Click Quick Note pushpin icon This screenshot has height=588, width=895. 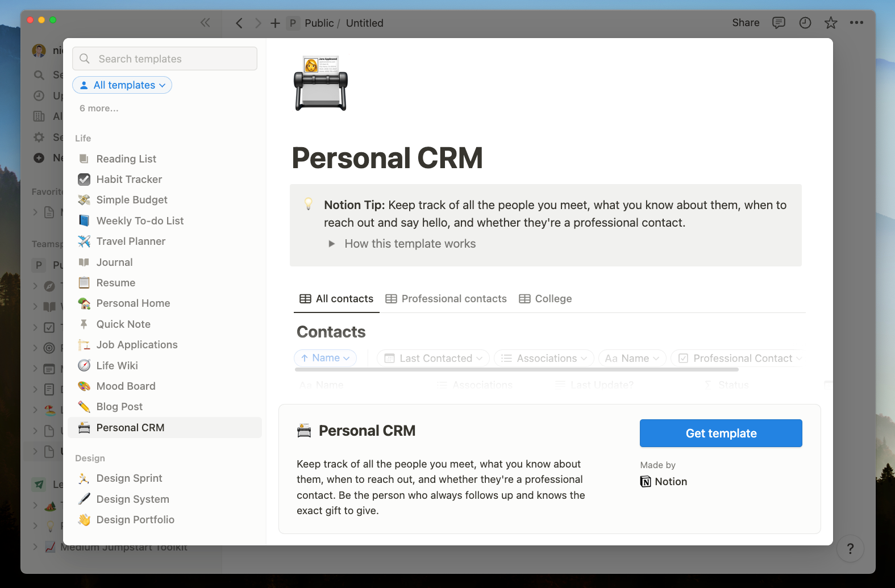84,324
